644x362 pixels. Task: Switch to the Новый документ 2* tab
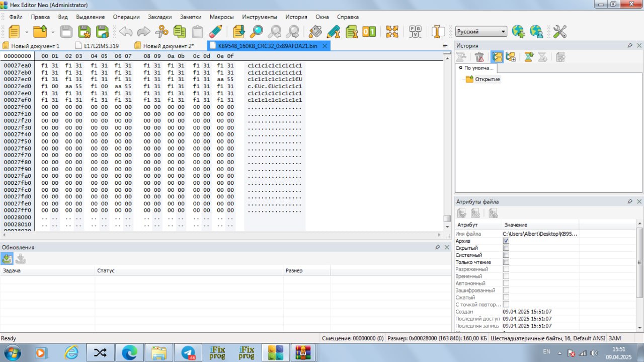coord(164,46)
